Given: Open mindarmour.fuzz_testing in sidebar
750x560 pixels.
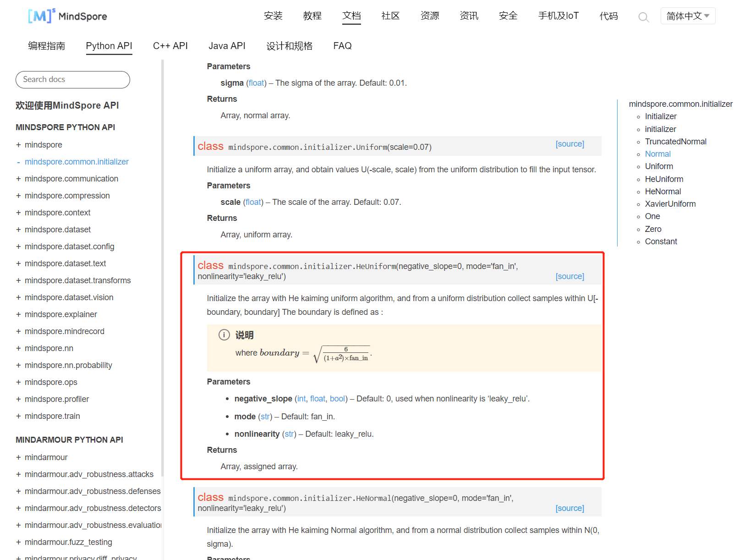Looking at the screenshot, I should (68, 542).
